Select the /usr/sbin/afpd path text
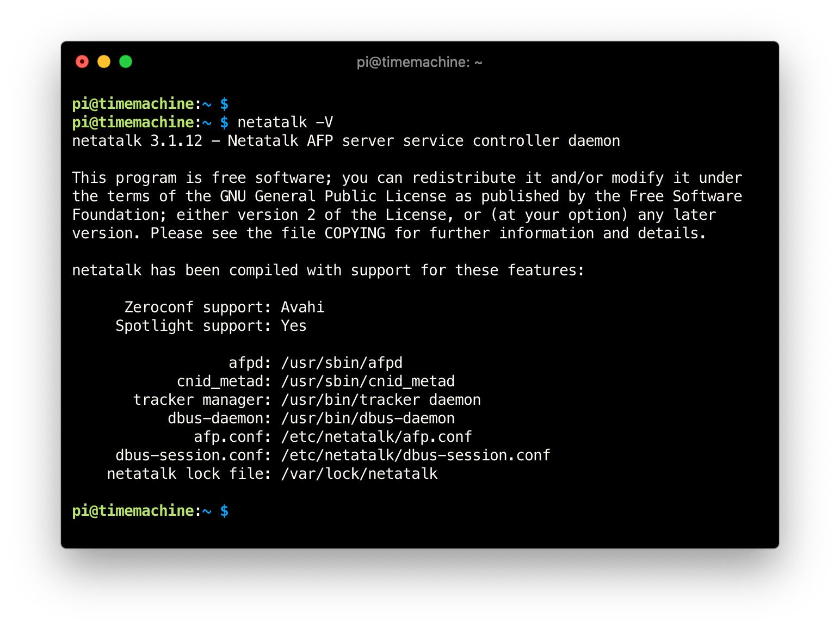Image resolution: width=840 pixels, height=629 pixels. [x=341, y=362]
